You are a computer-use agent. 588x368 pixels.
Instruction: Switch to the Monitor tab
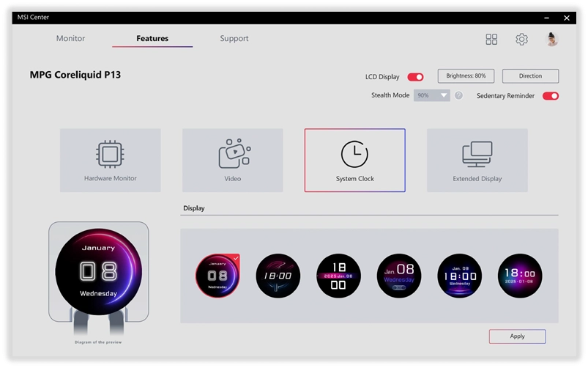pos(70,38)
